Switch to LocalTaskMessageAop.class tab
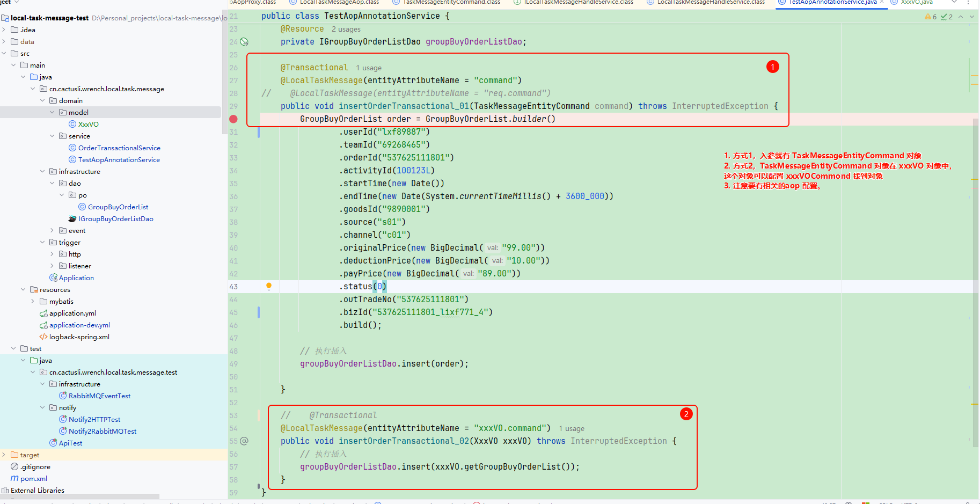This screenshot has width=980, height=504. point(339,2)
